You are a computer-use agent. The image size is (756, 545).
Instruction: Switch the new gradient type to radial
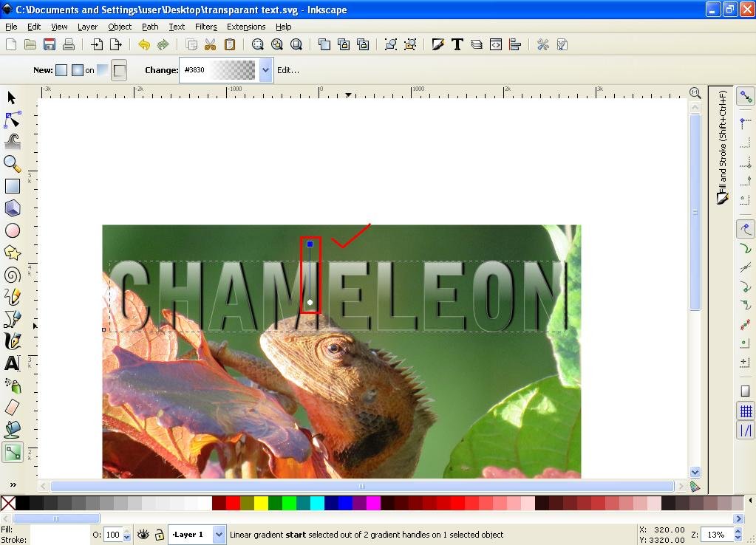coord(78,70)
